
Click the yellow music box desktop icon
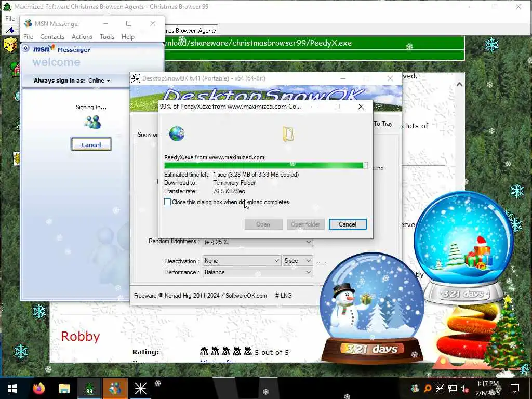click(x=10, y=45)
